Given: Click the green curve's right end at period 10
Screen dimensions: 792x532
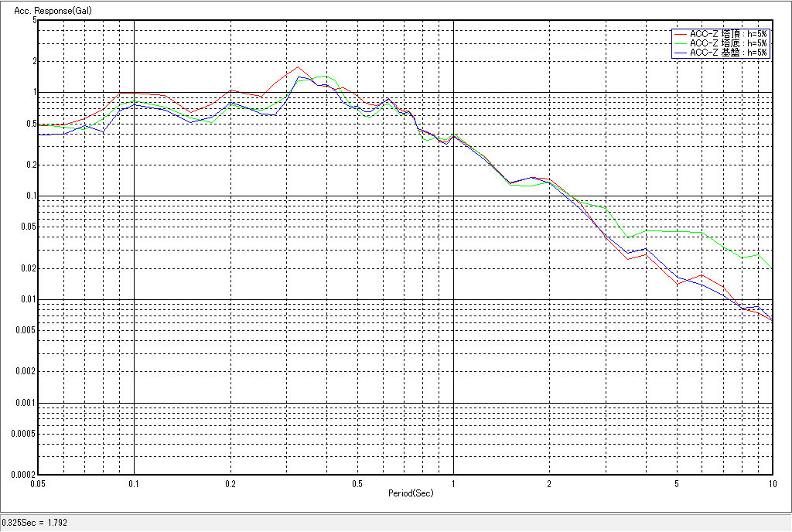Looking at the screenshot, I should pyautogui.click(x=772, y=268).
